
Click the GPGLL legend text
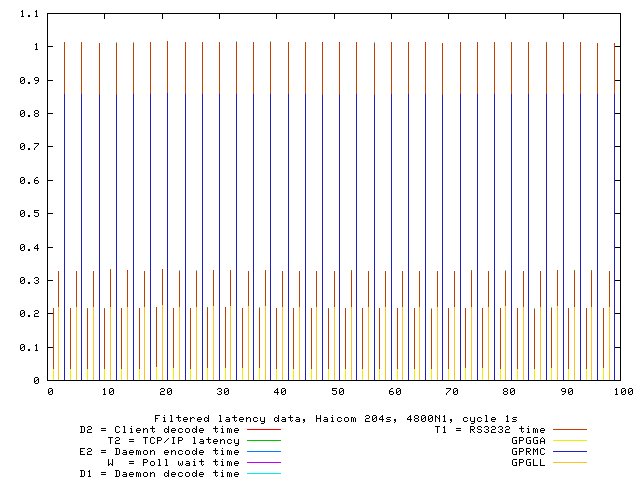[527, 462]
